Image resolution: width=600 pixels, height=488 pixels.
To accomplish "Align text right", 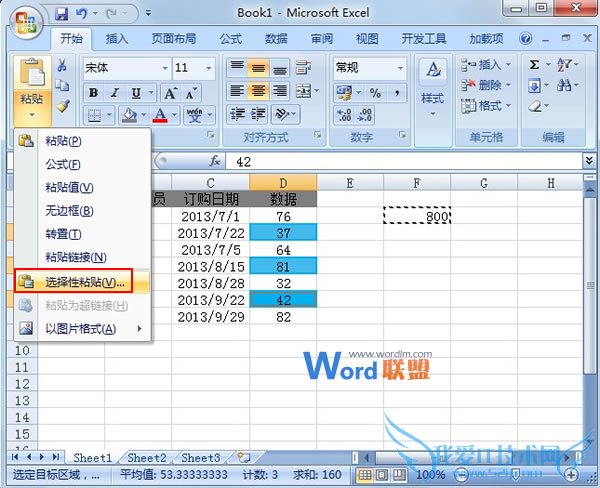I will 280,91.
